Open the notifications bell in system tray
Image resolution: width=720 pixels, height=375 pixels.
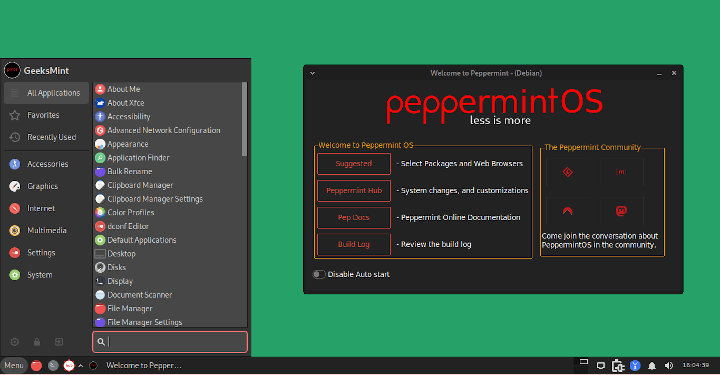[652, 366]
